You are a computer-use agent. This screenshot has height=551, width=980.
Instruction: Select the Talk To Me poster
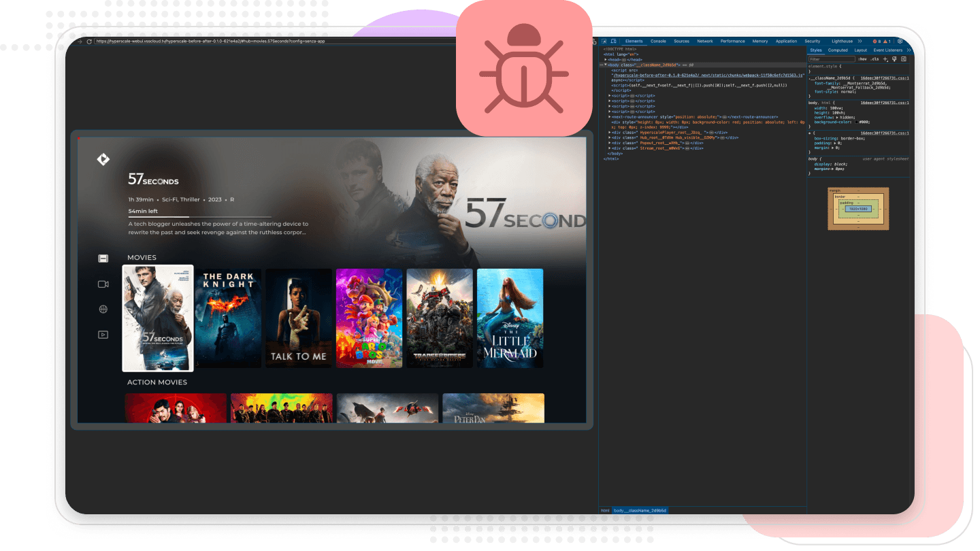coord(299,318)
